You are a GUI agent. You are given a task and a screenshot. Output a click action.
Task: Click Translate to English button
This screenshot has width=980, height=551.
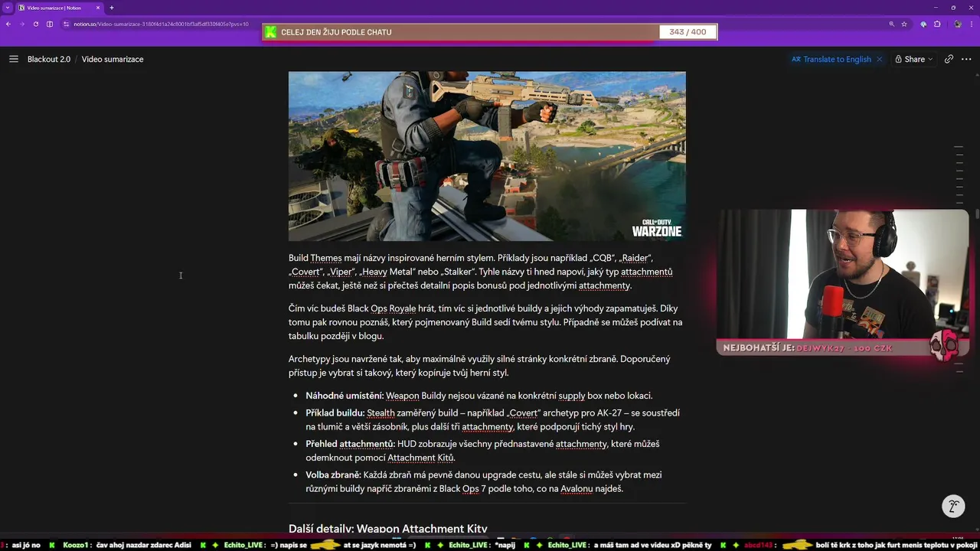831,59
